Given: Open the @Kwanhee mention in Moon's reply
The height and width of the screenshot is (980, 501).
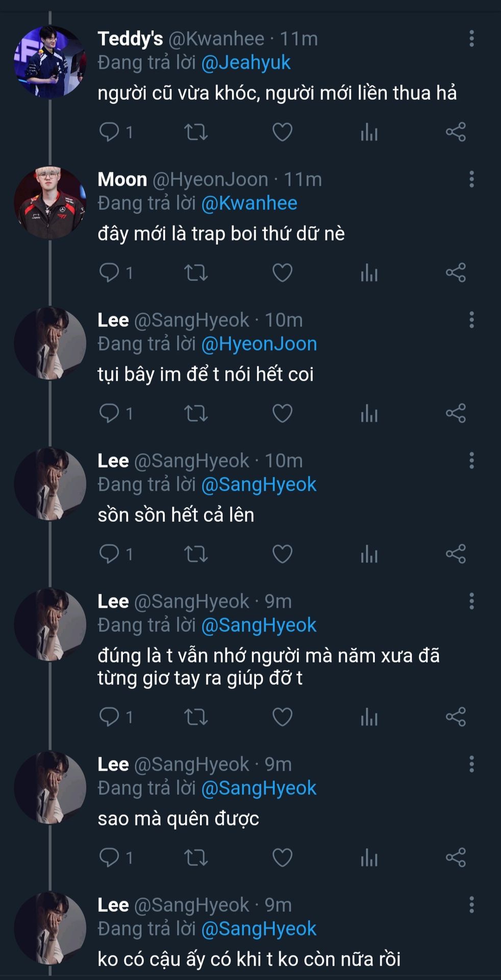Looking at the screenshot, I should pyautogui.click(x=249, y=203).
